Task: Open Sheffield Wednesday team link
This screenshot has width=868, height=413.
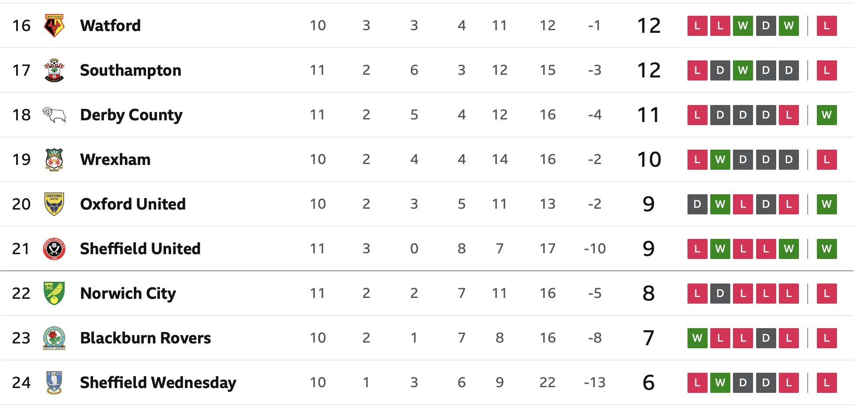Action: [158, 383]
